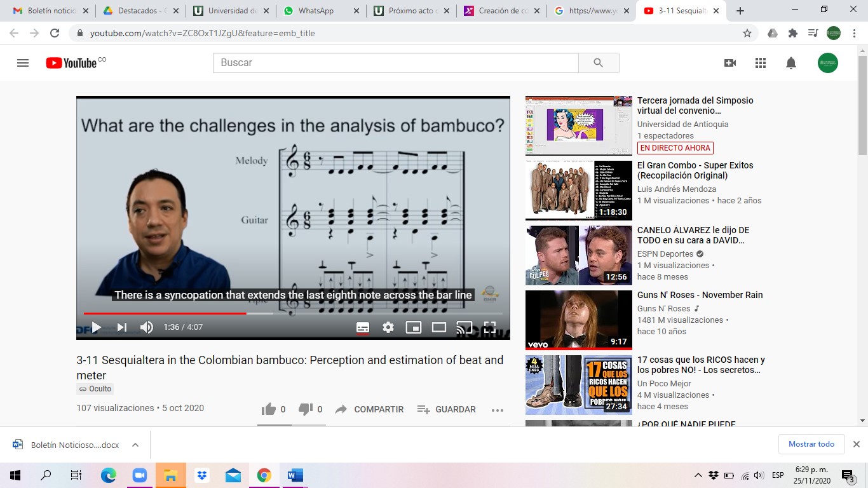Click the address bar URL
868x488 pixels.
click(x=202, y=33)
